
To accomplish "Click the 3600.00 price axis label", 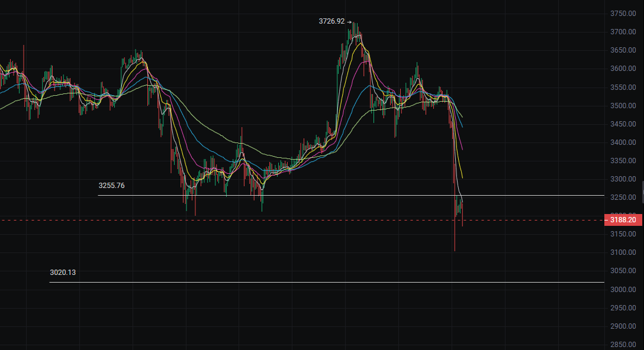I will tap(623, 69).
